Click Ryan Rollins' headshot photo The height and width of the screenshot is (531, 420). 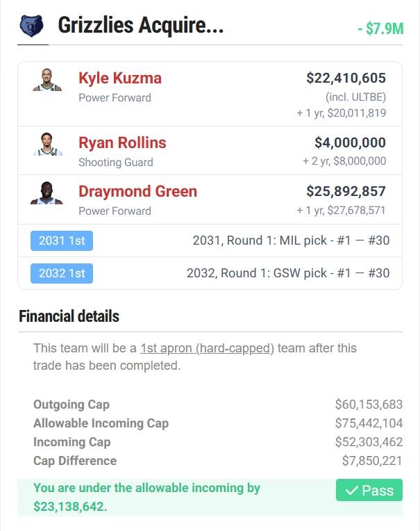point(47,145)
